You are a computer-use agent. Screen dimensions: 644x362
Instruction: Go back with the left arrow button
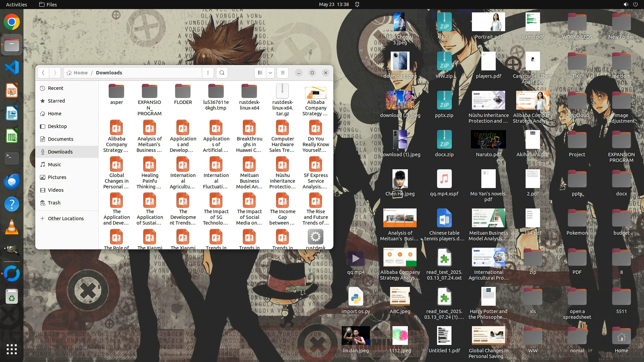(43, 73)
